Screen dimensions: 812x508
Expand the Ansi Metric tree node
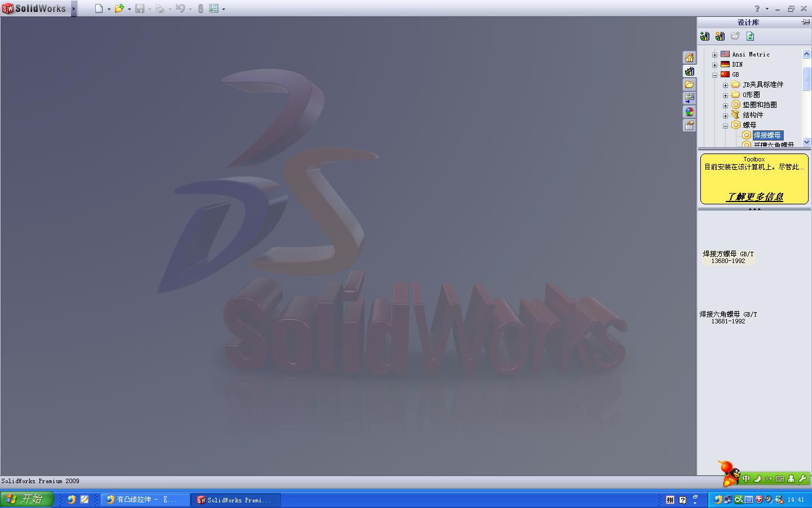[x=714, y=55]
